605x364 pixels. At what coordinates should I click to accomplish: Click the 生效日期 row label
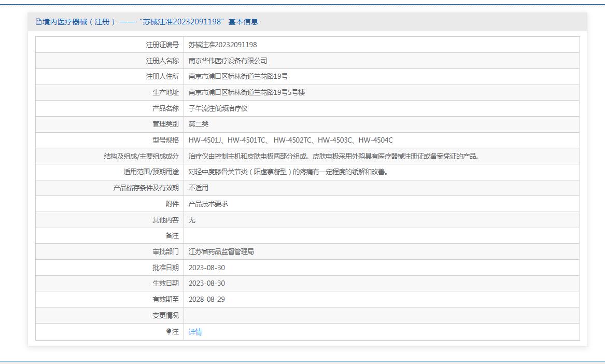[x=165, y=283]
